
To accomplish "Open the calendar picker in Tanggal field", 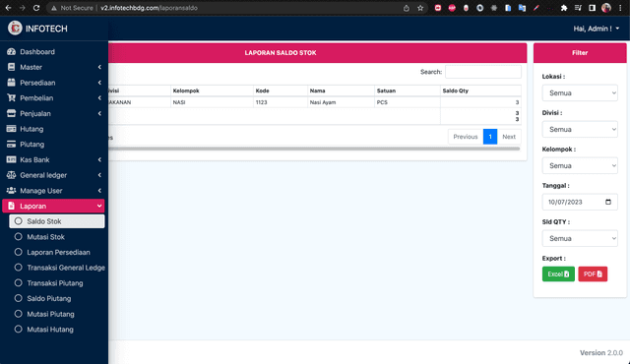I will coord(608,202).
